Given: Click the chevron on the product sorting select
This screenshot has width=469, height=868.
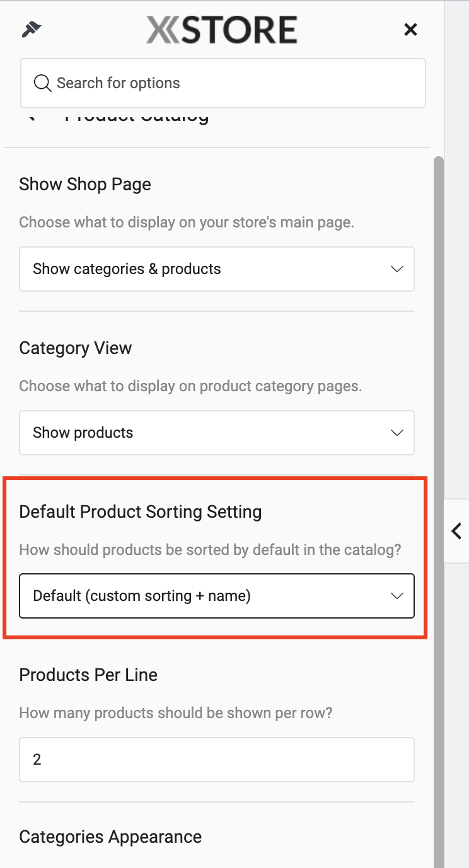Looking at the screenshot, I should click(x=397, y=596).
